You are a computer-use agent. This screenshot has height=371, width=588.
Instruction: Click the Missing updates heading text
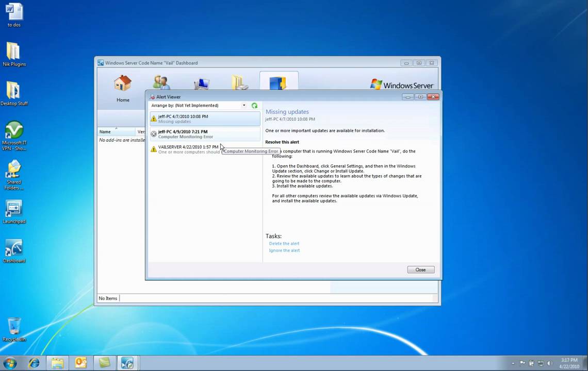coord(287,112)
